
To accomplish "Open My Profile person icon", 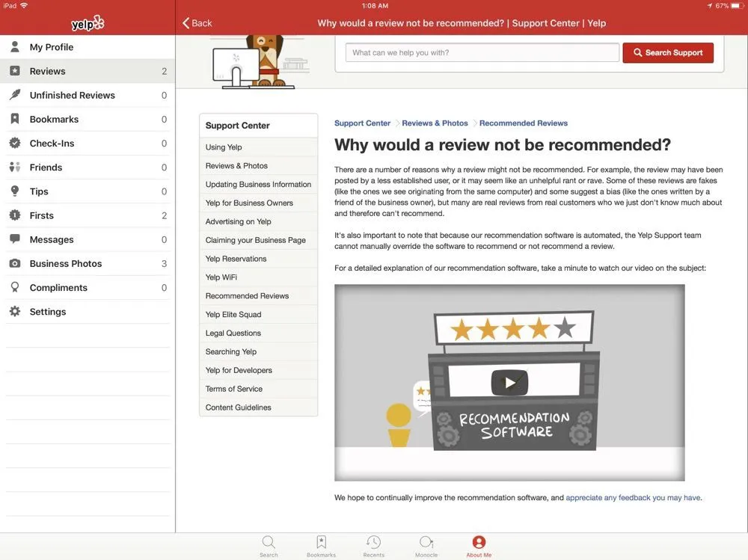I will point(15,47).
